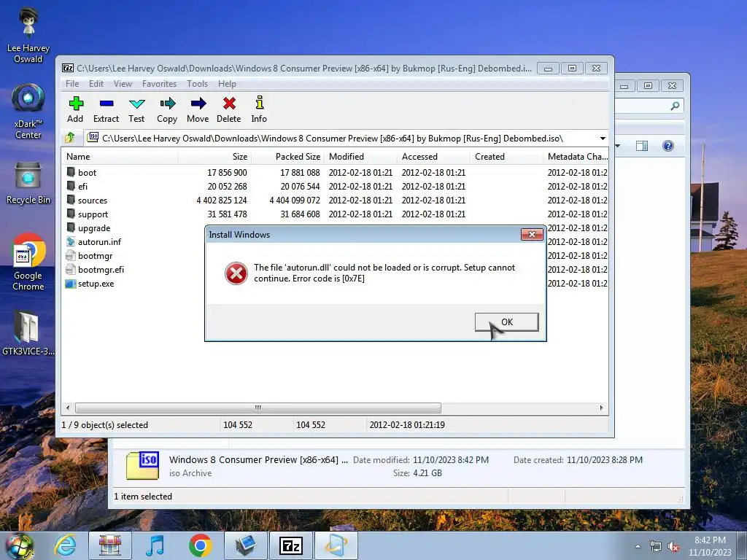
Task: Sort files by the Accessed column
Action: (x=433, y=157)
